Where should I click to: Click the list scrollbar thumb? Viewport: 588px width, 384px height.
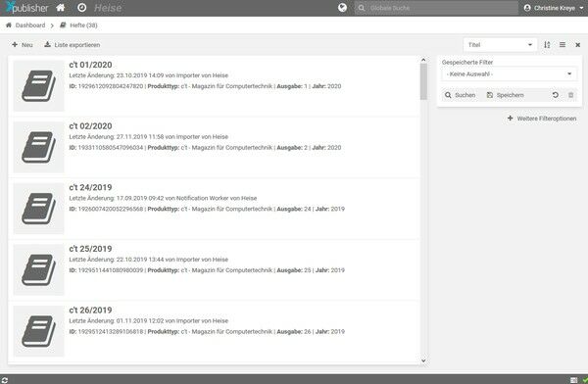point(423,81)
